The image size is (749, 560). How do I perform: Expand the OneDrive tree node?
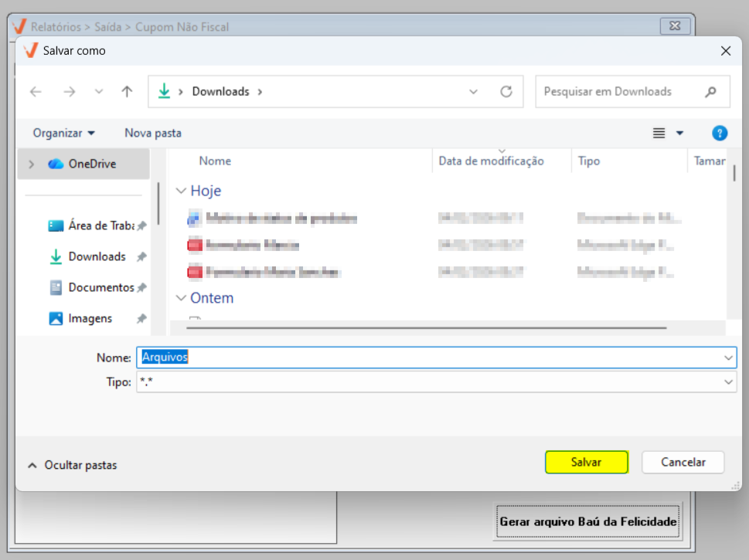32,164
